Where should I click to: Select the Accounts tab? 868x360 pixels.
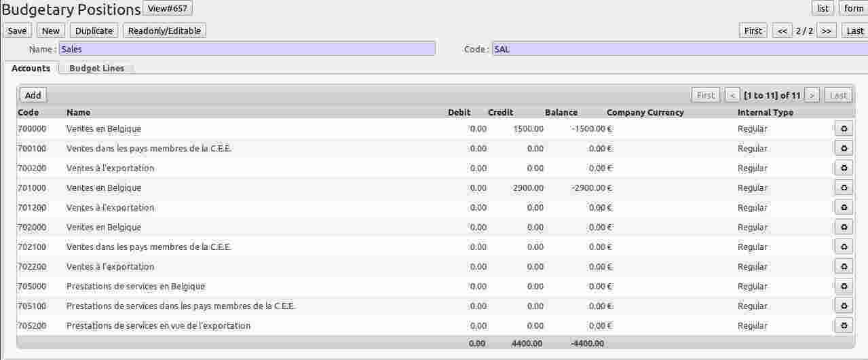(x=31, y=69)
